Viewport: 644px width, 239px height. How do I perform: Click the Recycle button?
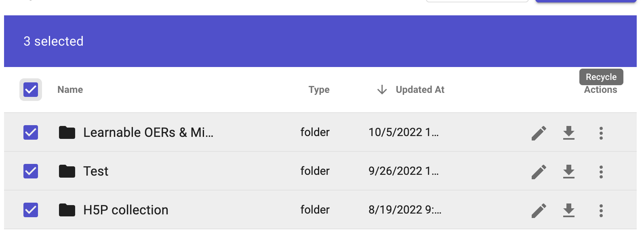[601, 77]
